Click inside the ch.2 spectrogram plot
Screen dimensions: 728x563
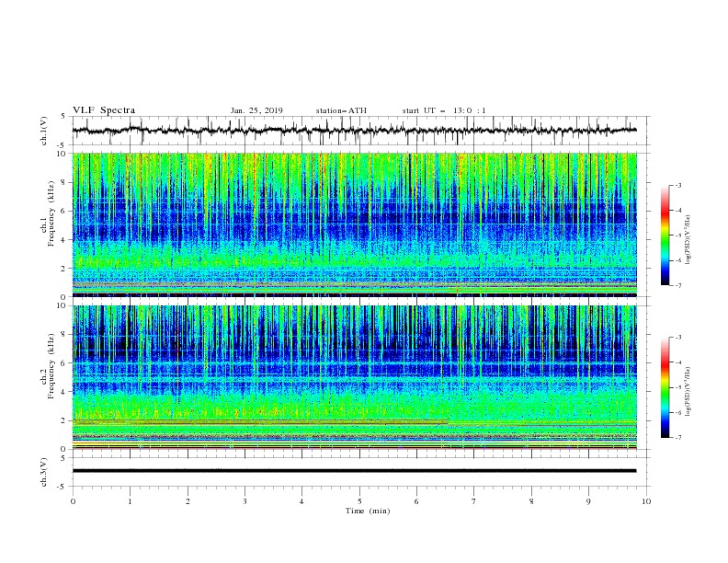pos(355,377)
